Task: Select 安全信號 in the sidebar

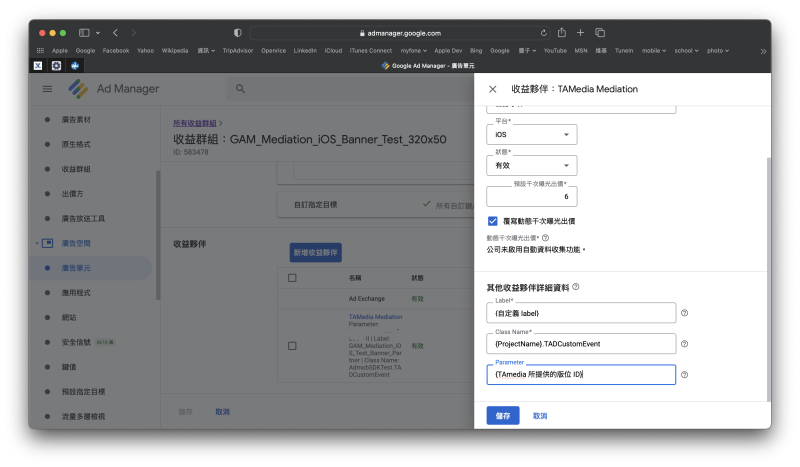Action: 76,342
